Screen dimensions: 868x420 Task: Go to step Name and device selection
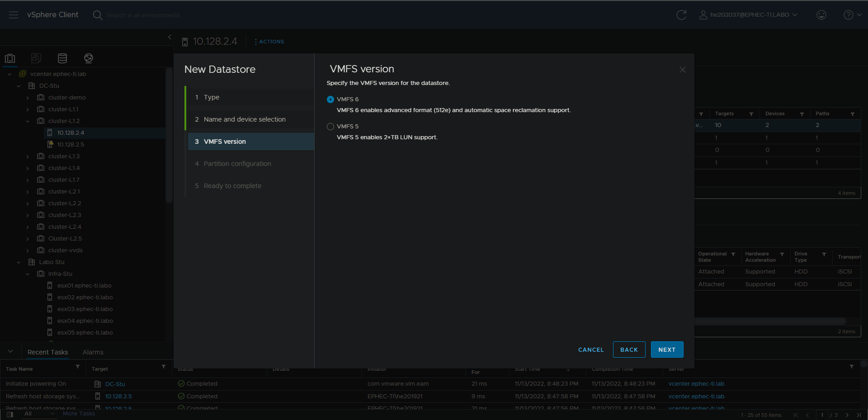[x=251, y=119]
